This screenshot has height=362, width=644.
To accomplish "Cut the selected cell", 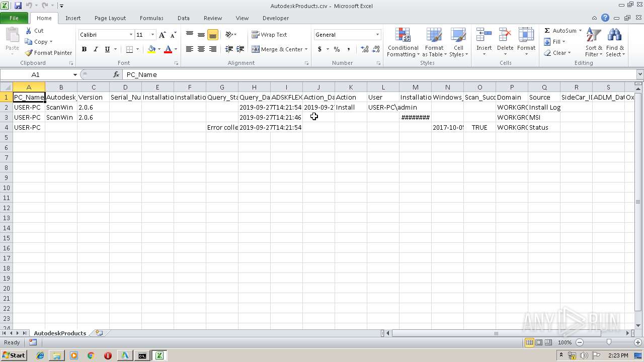I will pyautogui.click(x=35, y=31).
